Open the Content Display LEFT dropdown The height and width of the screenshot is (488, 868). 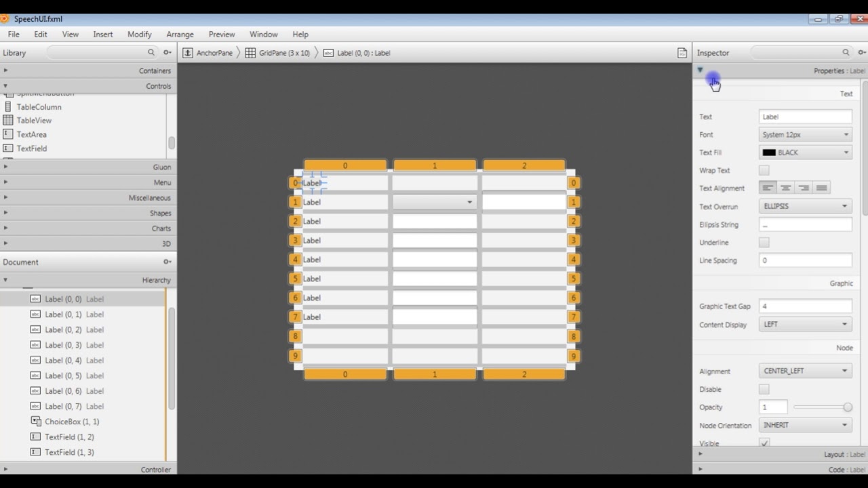point(805,324)
